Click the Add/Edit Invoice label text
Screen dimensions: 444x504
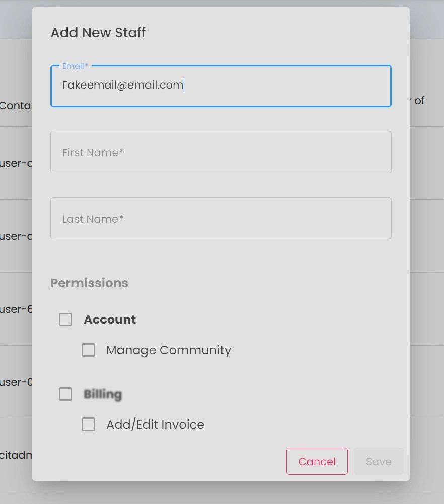(155, 425)
